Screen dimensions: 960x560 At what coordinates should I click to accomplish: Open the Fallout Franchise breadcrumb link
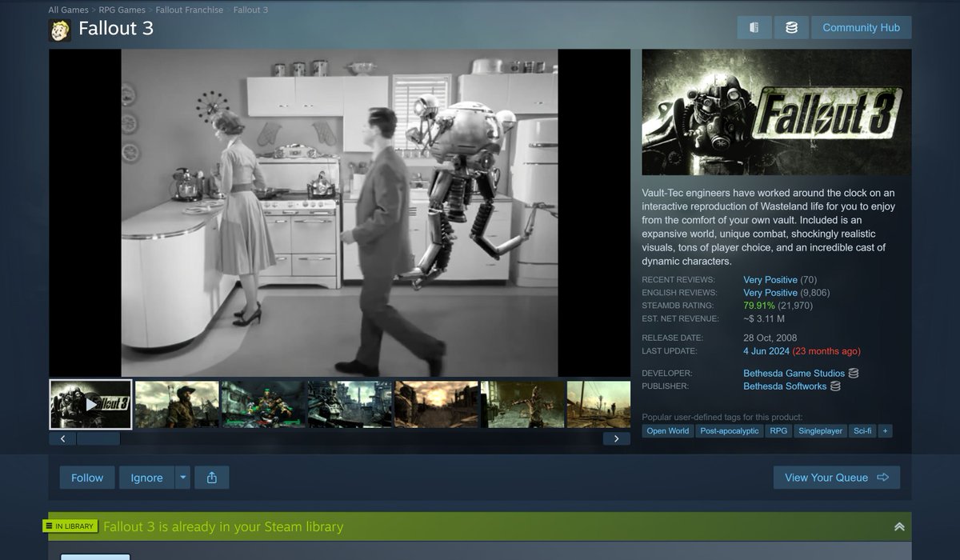click(x=189, y=10)
